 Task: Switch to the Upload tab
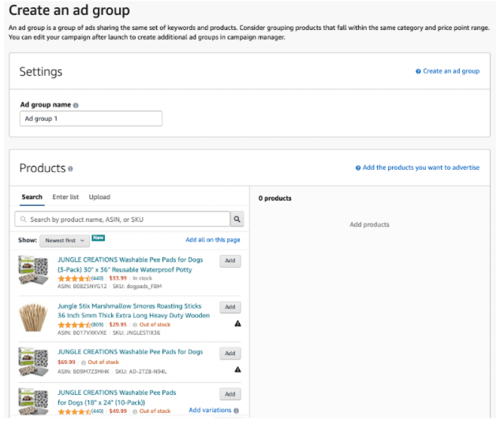pyautogui.click(x=99, y=197)
